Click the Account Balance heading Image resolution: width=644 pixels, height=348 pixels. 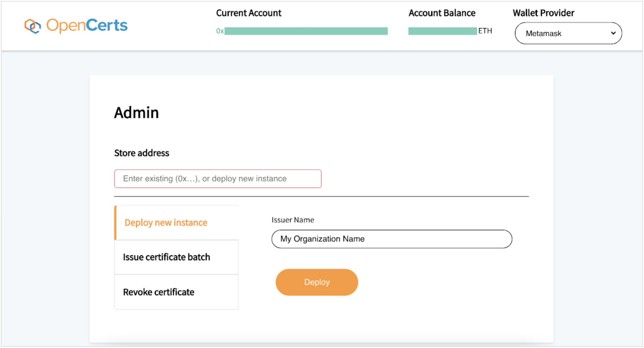click(x=442, y=13)
